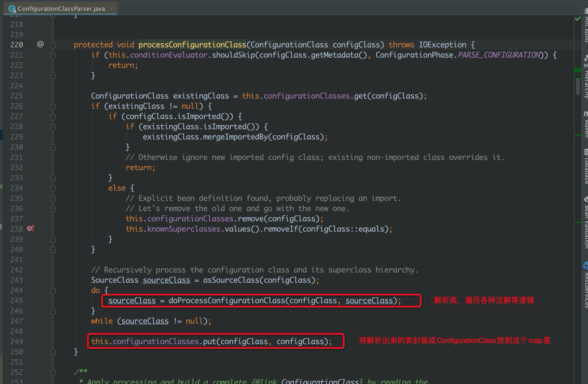Click the underlined sourceClass variable on line 243
The image size is (588, 384).
coord(166,280)
